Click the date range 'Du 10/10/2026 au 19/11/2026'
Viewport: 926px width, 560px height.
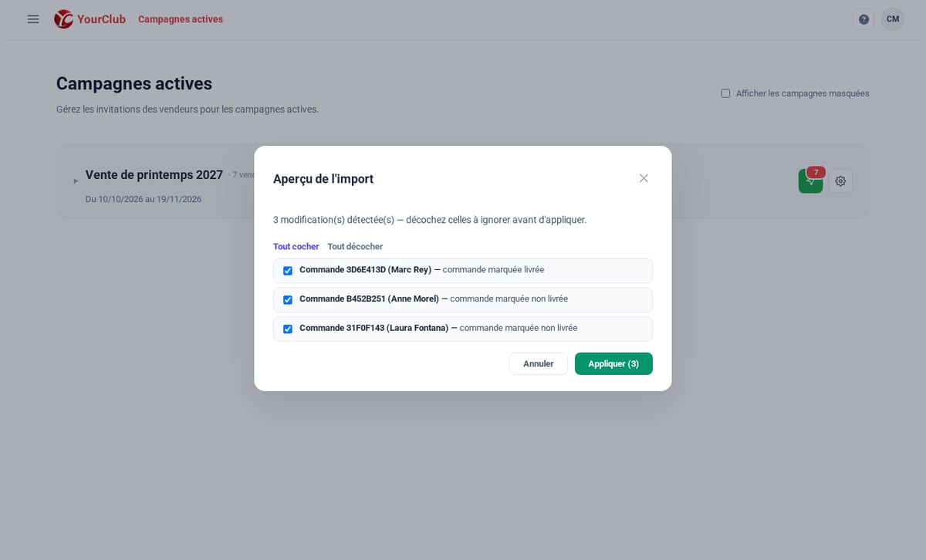144,199
